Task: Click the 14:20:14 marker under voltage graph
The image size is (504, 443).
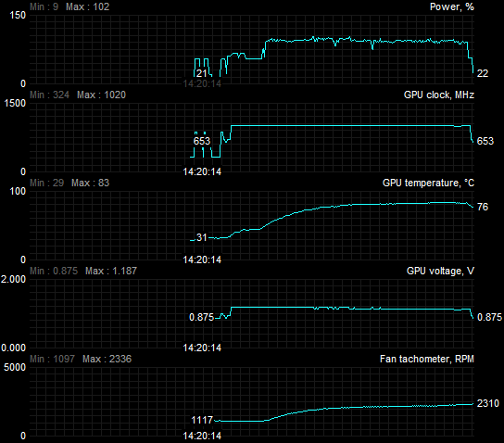Action: click(202, 348)
